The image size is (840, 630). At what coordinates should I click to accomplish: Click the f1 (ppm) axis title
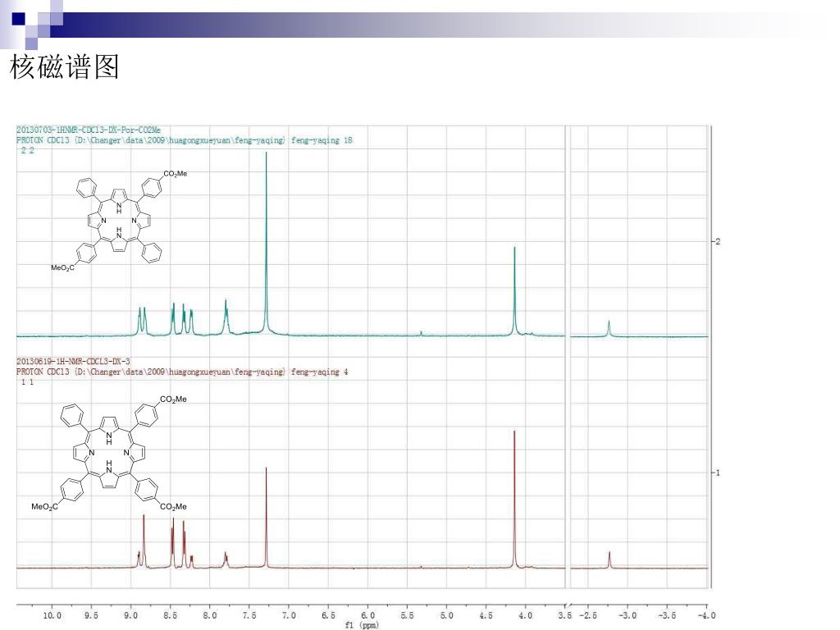[362, 625]
